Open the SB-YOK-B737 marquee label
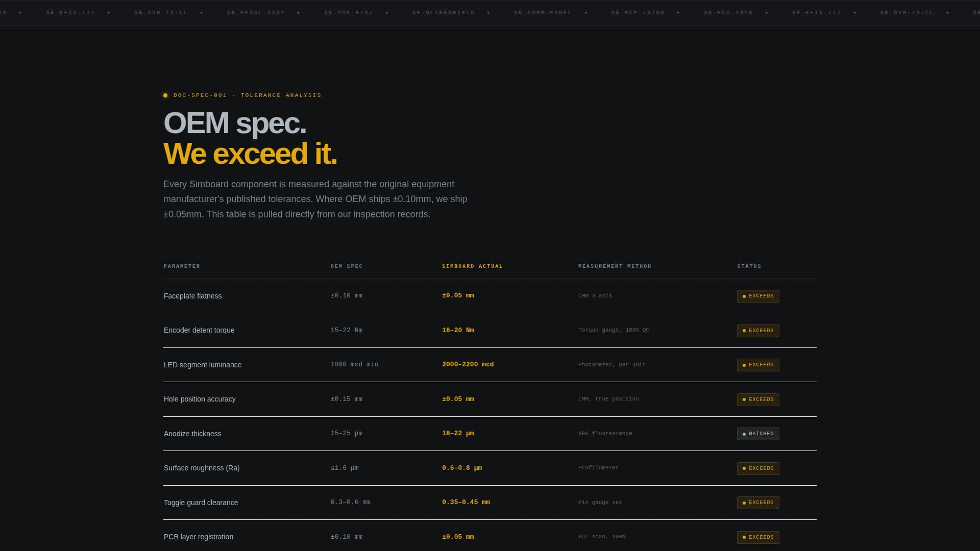980x551 pixels. (x=349, y=12)
